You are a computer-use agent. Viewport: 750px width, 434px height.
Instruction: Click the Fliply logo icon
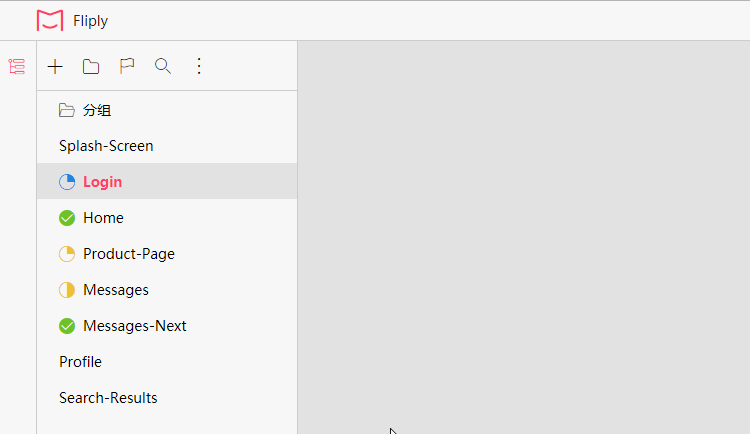[50, 21]
